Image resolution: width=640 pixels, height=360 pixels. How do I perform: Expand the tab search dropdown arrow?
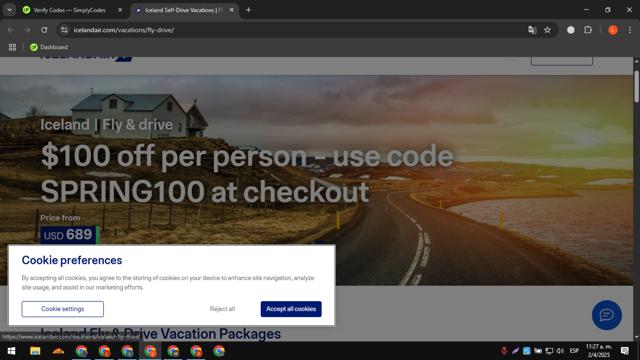coord(9,10)
